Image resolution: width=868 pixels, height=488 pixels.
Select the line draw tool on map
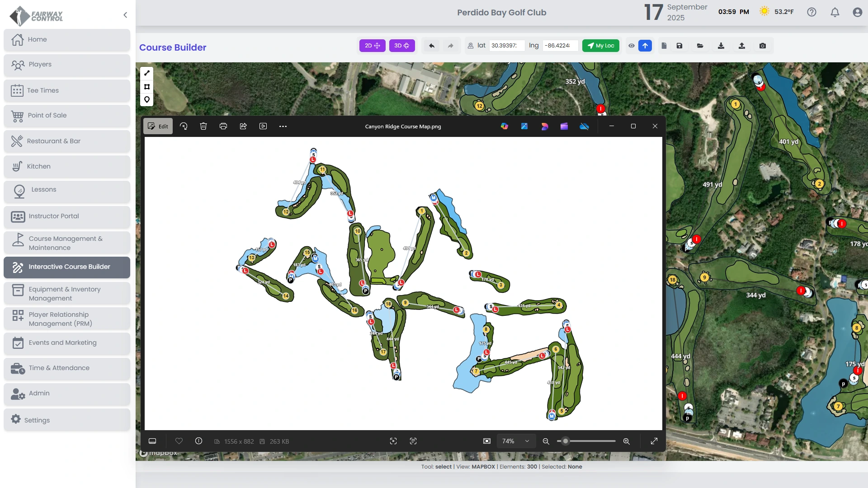(147, 73)
